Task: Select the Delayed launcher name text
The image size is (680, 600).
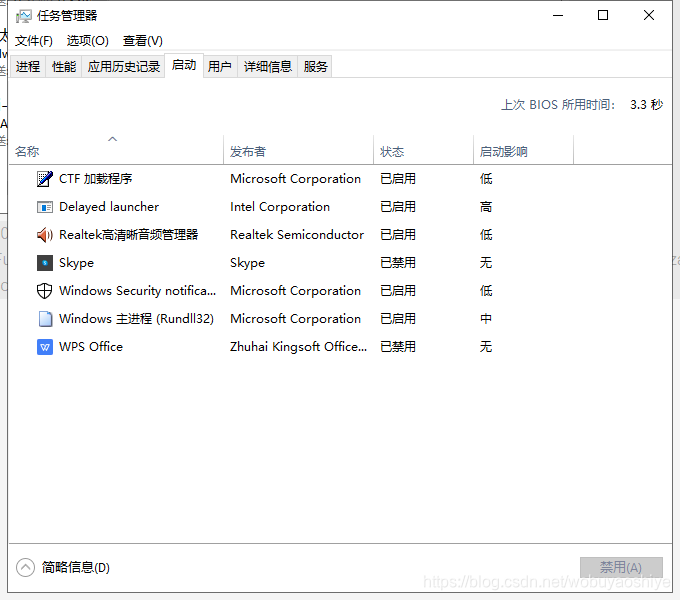Action: pyautogui.click(x=109, y=207)
